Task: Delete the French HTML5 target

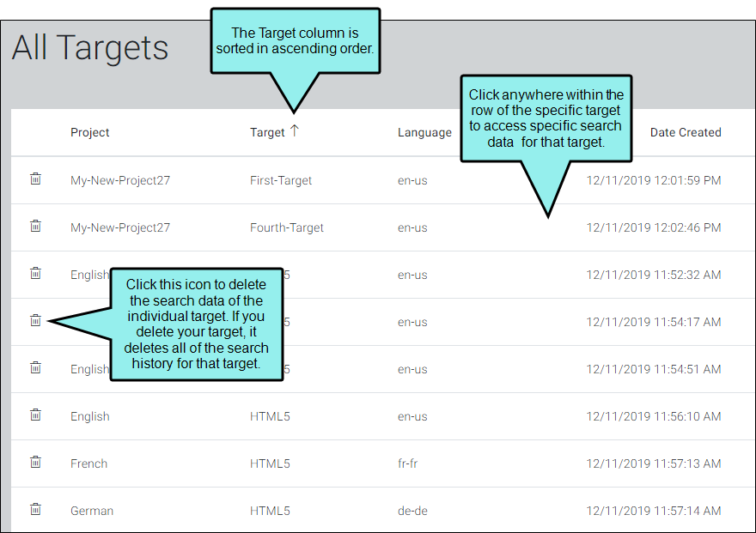Action: click(x=36, y=462)
